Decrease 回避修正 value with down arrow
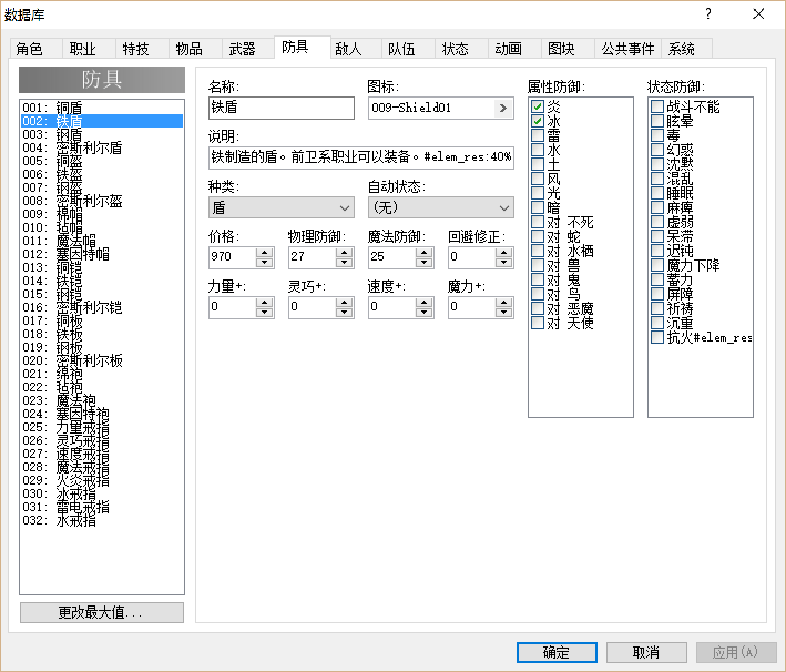786x672 pixels. (504, 262)
